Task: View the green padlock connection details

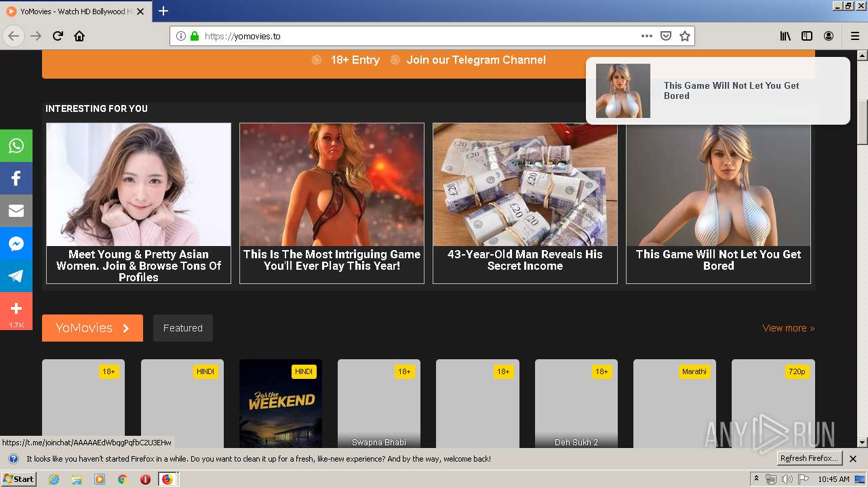Action: tap(195, 36)
